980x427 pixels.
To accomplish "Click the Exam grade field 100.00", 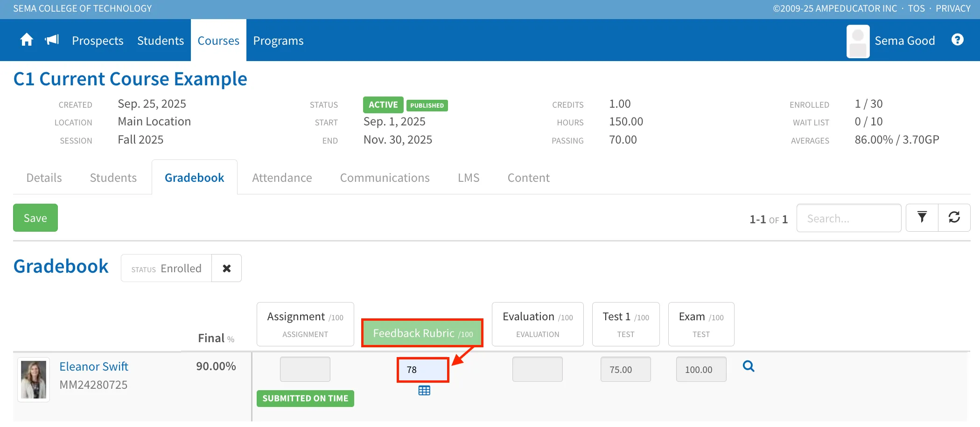I will coord(701,369).
